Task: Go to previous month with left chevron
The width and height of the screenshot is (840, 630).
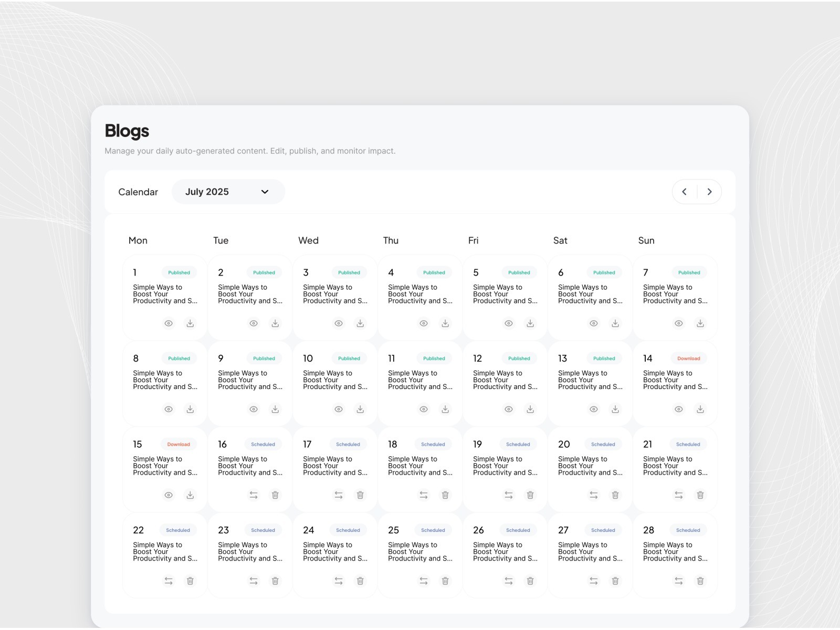Action: pyautogui.click(x=684, y=192)
